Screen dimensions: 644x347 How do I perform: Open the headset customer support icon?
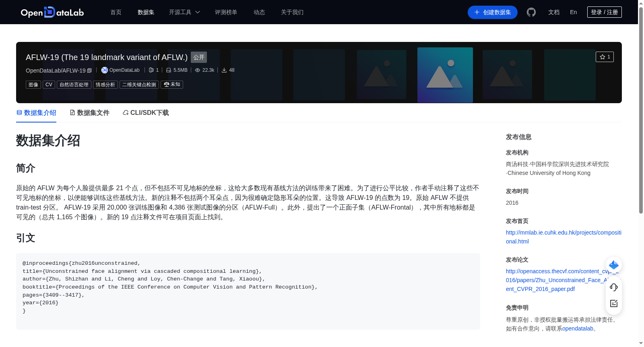[614, 287]
